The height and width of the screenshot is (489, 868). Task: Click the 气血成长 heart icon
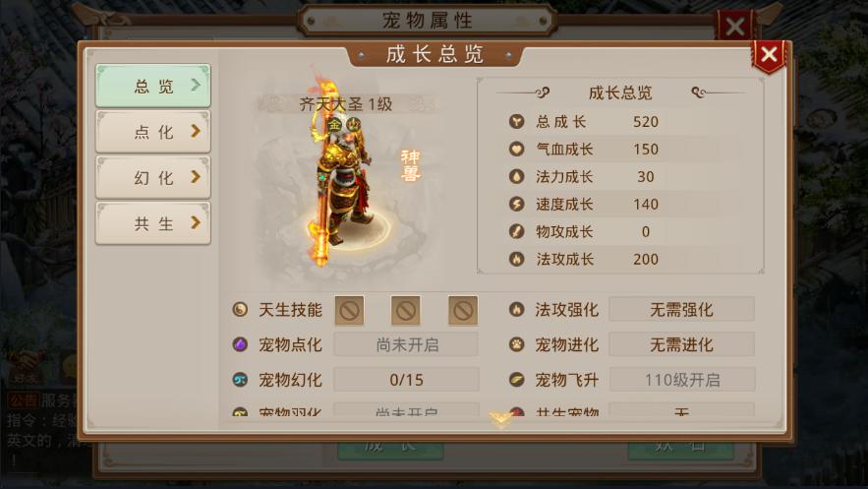[x=516, y=149]
